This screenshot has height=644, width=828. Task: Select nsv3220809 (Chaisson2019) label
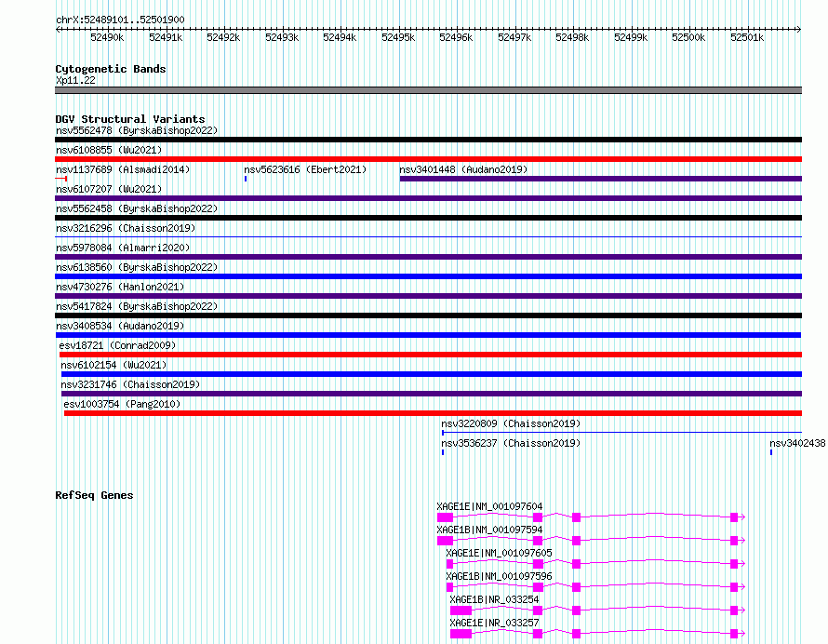[x=511, y=423]
